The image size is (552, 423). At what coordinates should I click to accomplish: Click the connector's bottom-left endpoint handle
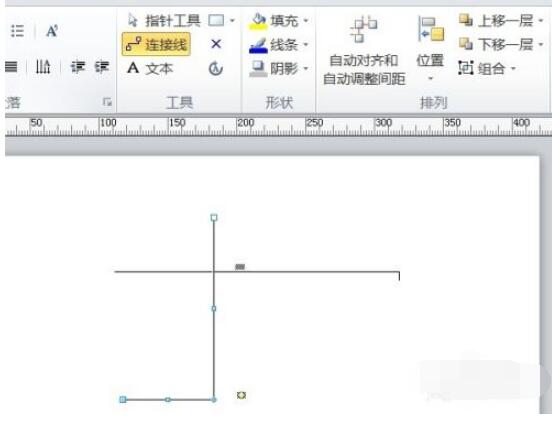[123, 399]
